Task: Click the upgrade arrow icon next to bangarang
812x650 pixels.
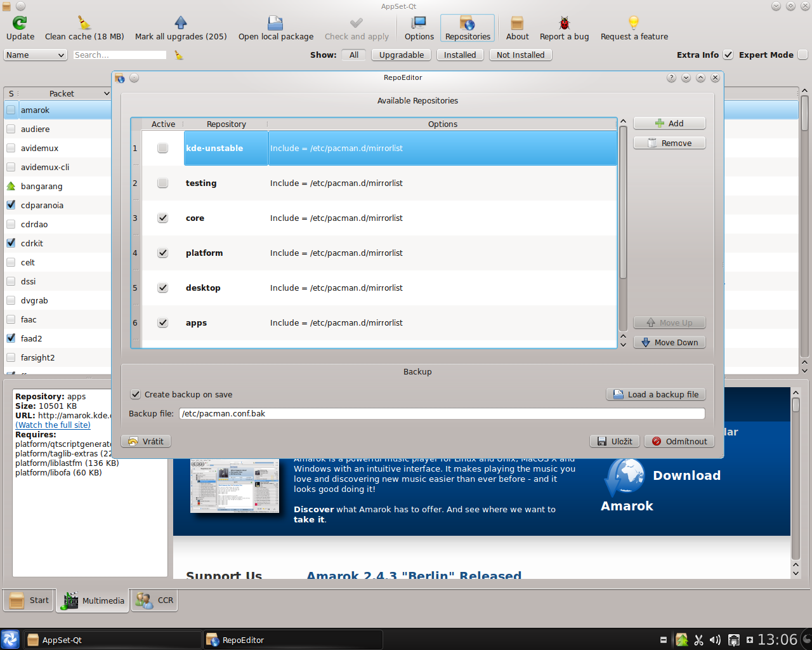Action: point(11,186)
